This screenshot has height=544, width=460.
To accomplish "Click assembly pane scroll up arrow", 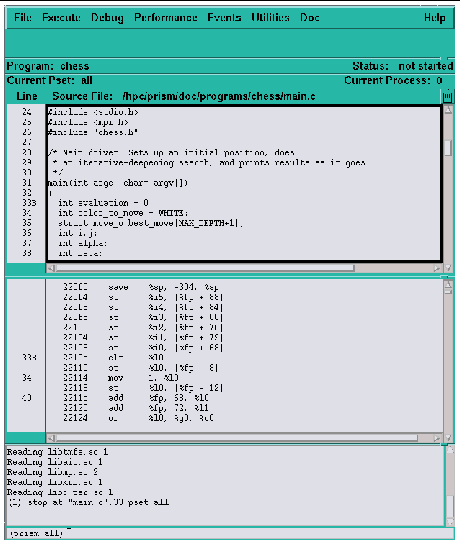I will 448,284.
